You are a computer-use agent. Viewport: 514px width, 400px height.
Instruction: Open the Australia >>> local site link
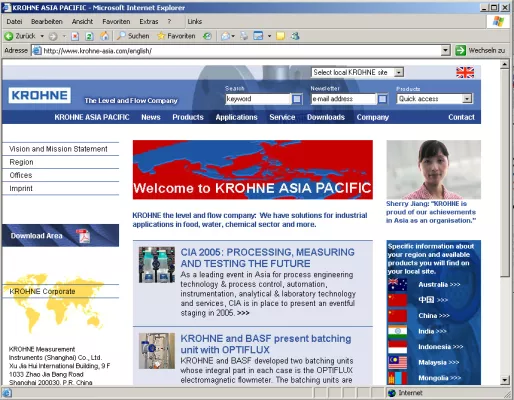[439, 285]
